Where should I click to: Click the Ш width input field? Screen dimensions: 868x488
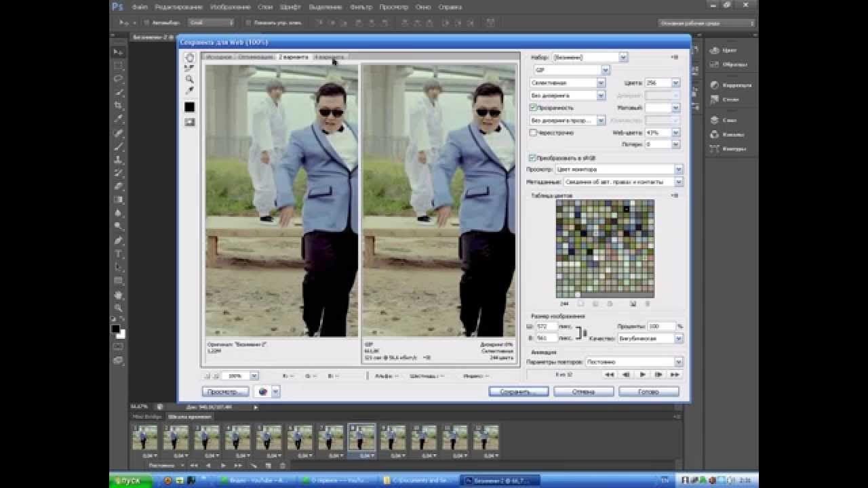pyautogui.click(x=547, y=326)
